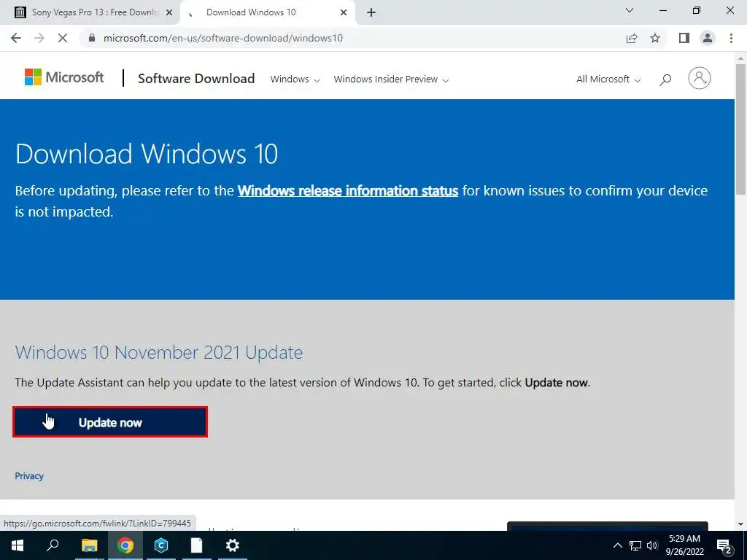Go back to the previous page

pyautogui.click(x=16, y=38)
